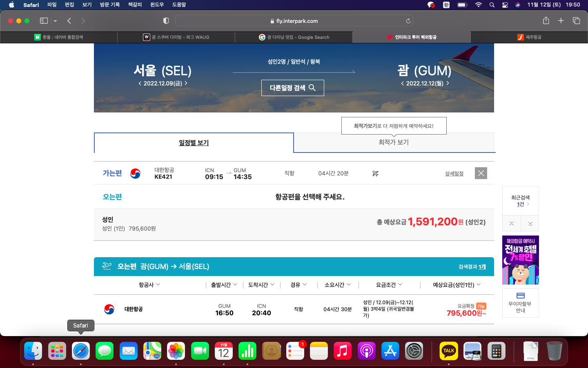
Task: Click Safari sidebar toggle icon
Action: [x=44, y=20]
